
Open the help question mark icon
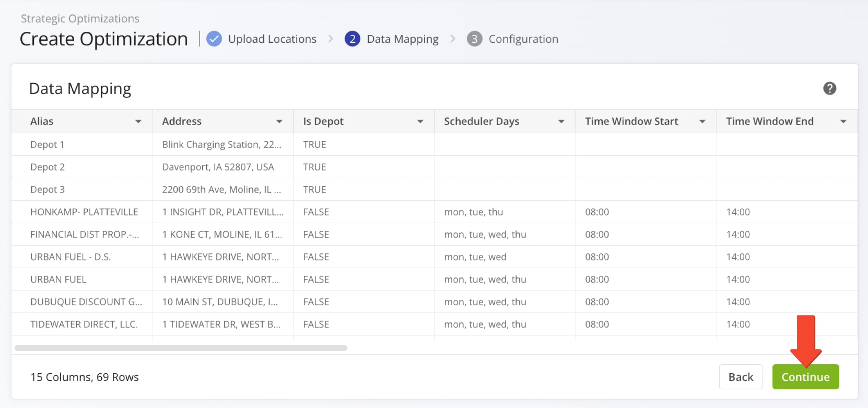(x=829, y=88)
